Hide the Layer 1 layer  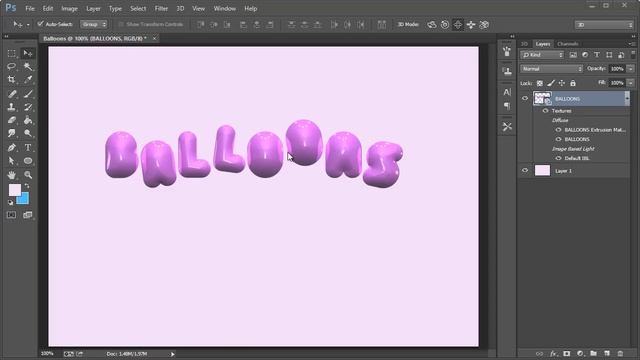525,171
